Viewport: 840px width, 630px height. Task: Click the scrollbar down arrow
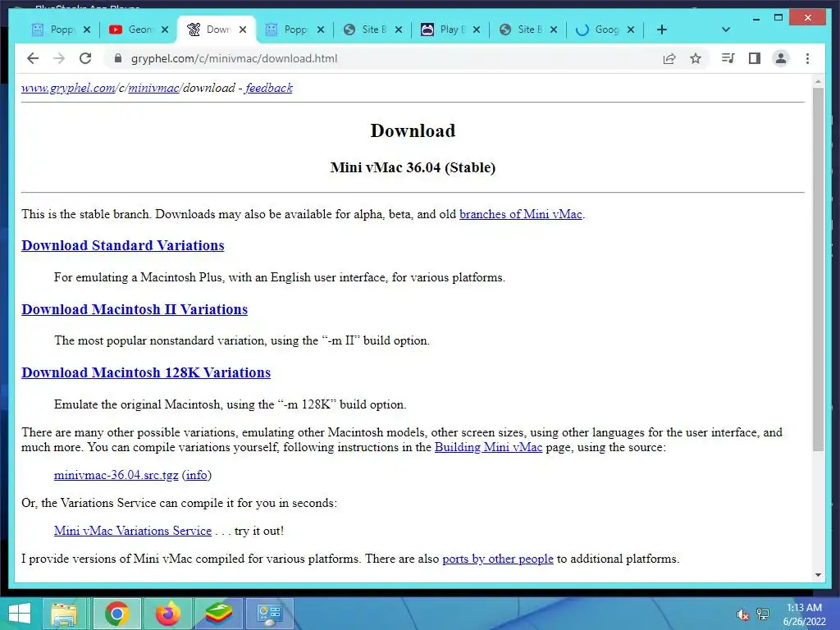pos(818,575)
